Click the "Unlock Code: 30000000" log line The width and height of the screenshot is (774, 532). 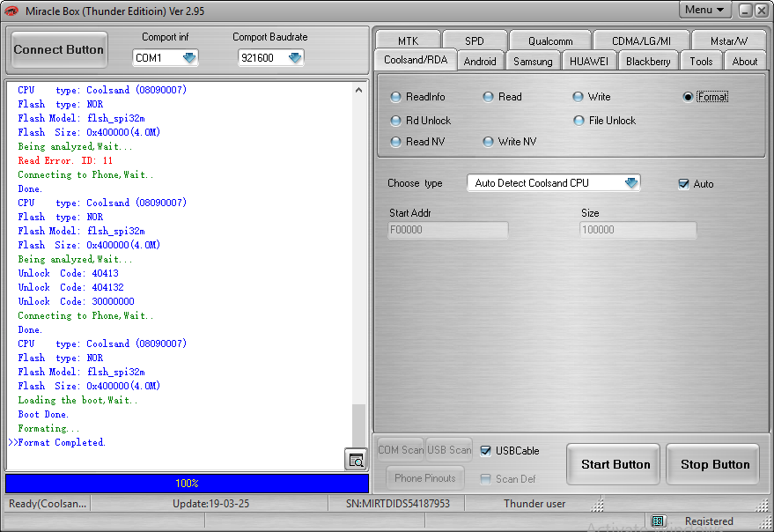click(x=76, y=301)
